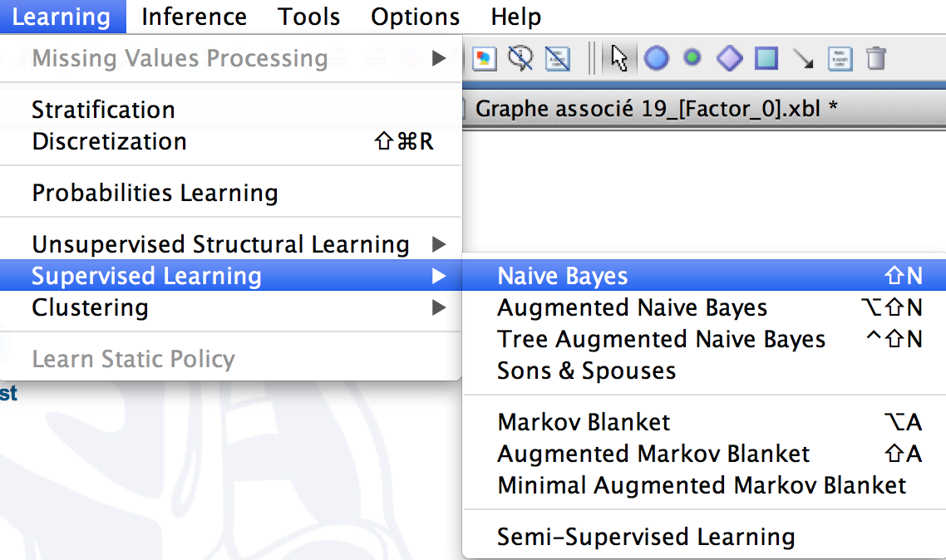Click the note/comment toolbar icon beside trash
The height and width of the screenshot is (560, 946).
(x=840, y=58)
